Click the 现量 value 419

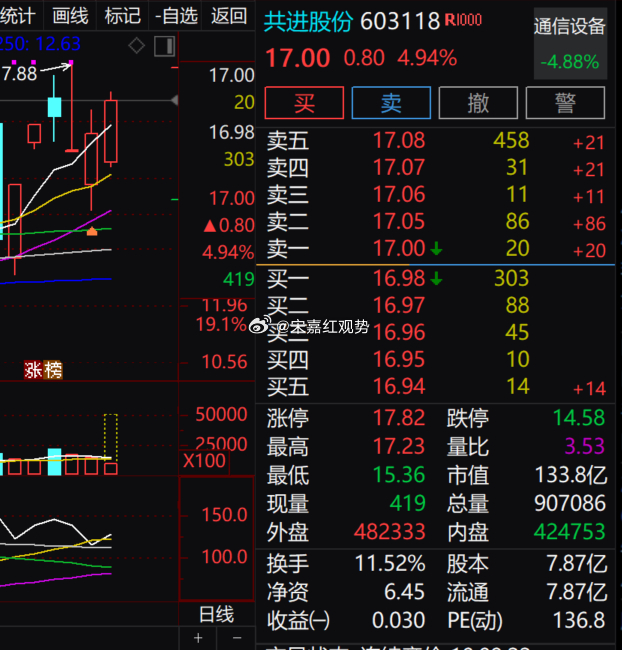408,503
